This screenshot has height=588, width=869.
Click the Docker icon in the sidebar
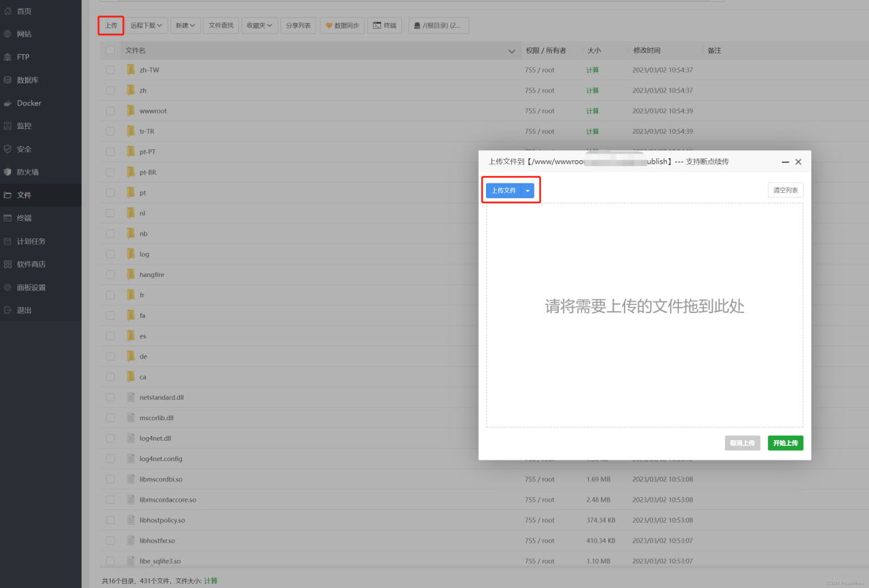[7, 103]
